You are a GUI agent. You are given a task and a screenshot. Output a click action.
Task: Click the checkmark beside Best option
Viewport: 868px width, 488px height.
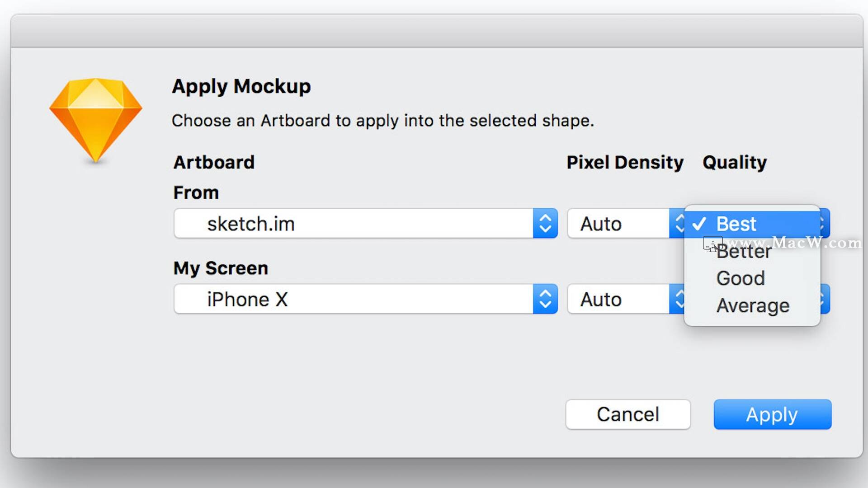699,224
